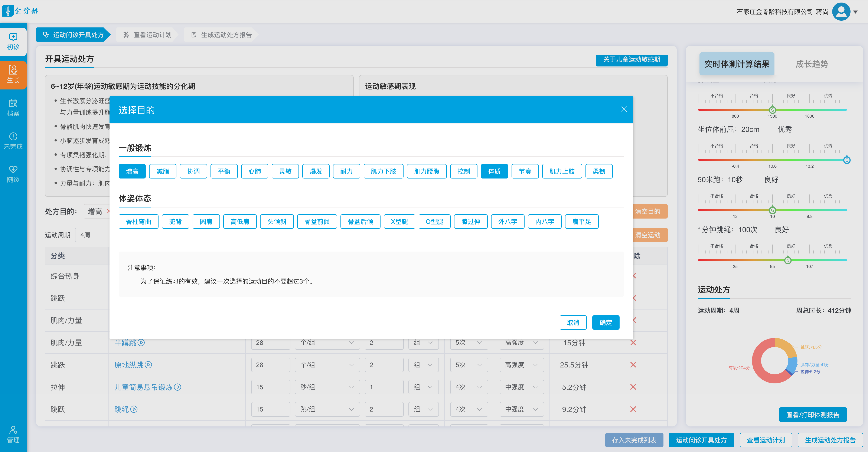Play video for 儿童简易悬吊锻炼
The height and width of the screenshot is (452, 868).
pyautogui.click(x=177, y=387)
